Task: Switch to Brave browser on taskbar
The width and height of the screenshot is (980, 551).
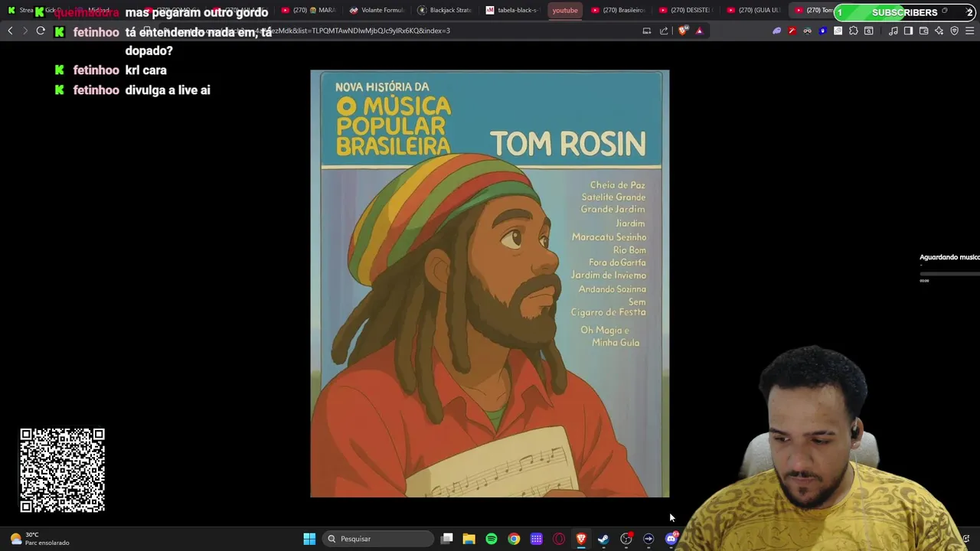Action: (x=581, y=539)
